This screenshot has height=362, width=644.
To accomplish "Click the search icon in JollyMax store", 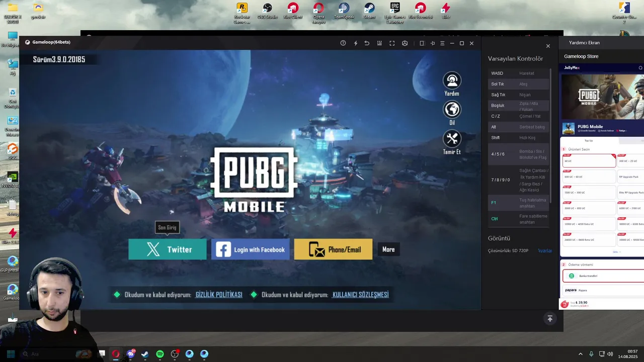I will pos(640,67).
